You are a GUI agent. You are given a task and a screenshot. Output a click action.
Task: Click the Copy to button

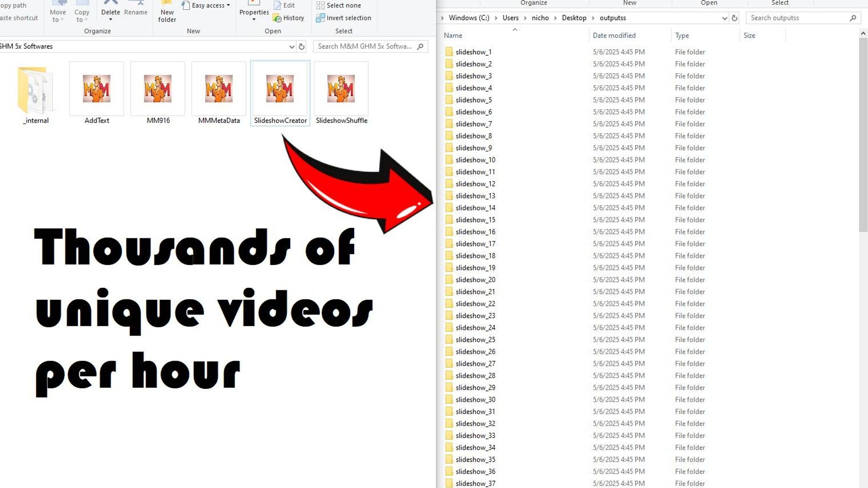[x=82, y=12]
